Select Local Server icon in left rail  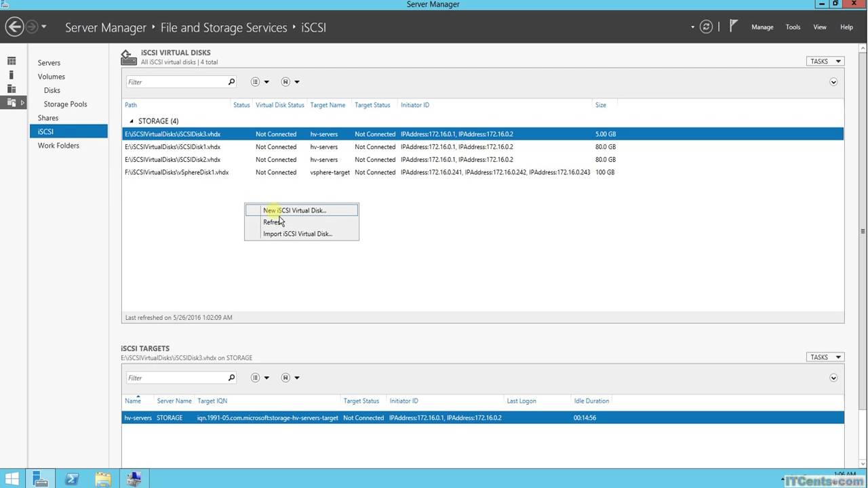pos(12,75)
